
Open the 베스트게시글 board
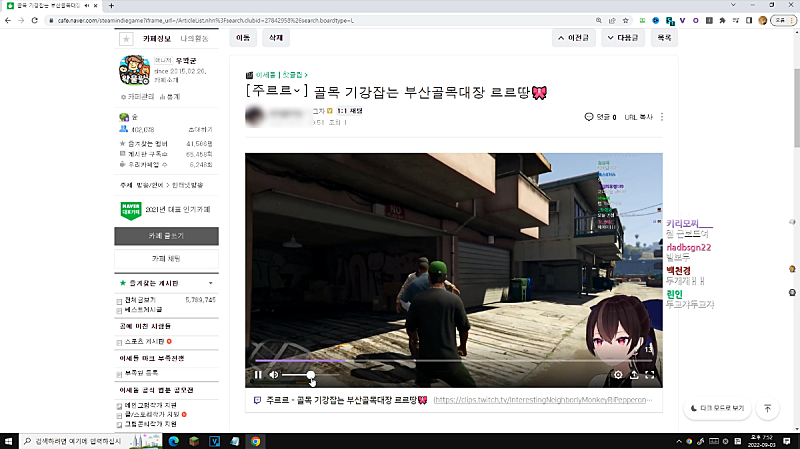coord(143,310)
